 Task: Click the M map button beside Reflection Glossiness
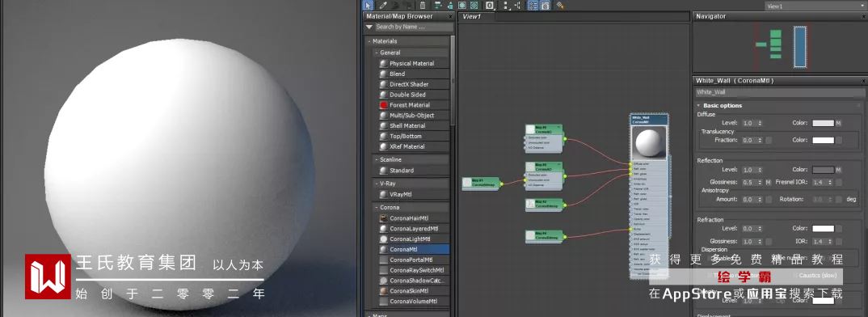(x=769, y=182)
